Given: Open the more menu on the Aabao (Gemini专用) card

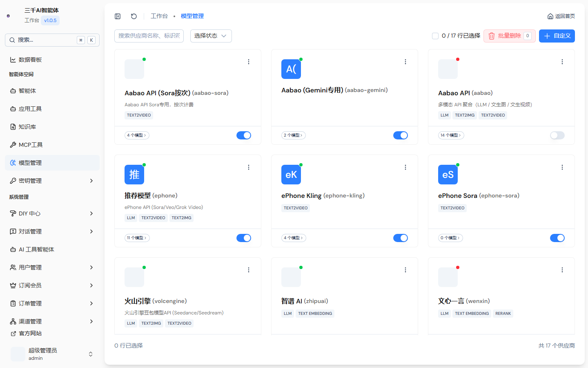Looking at the screenshot, I should click(x=405, y=62).
